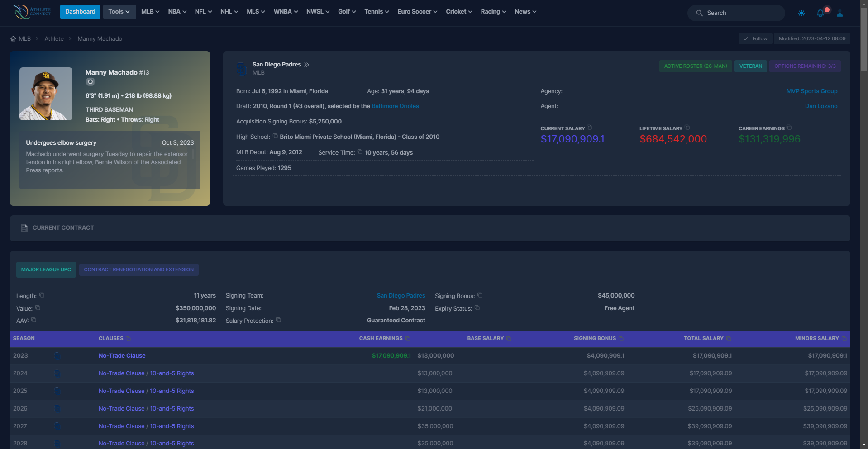Image resolution: width=868 pixels, height=449 pixels.
Task: Click the double chevron after San Diego Padres
Action: tap(306, 65)
